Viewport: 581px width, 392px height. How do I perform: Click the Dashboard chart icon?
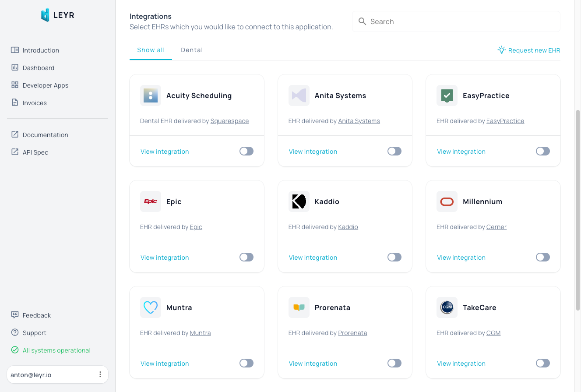click(x=15, y=67)
